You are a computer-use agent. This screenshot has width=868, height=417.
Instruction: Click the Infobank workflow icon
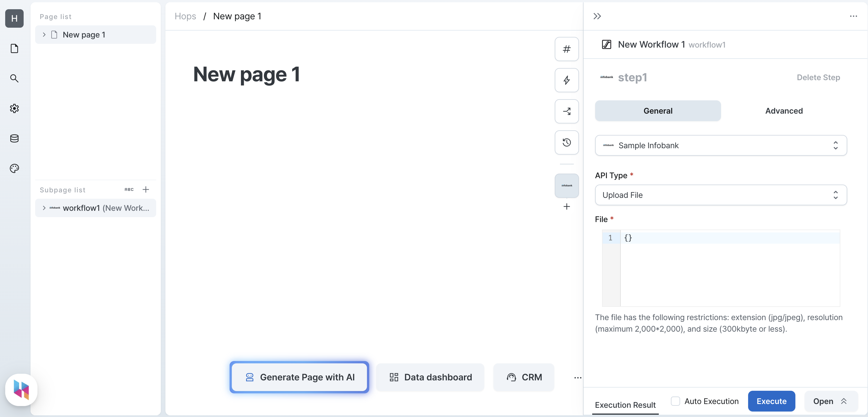click(566, 185)
